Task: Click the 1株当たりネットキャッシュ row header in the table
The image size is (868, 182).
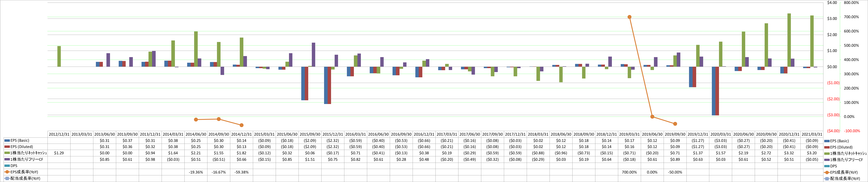Action: pyautogui.click(x=26, y=153)
